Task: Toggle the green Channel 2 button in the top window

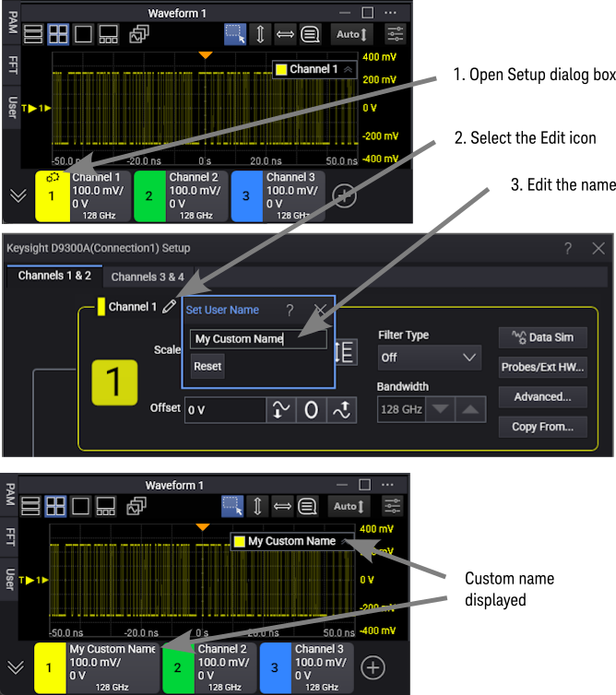Action: click(x=149, y=195)
